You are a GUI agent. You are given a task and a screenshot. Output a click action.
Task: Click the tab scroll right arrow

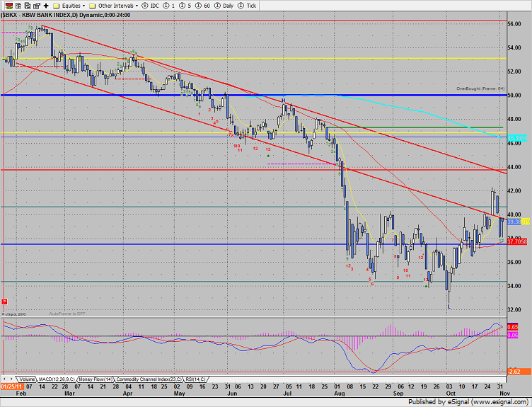11,379
